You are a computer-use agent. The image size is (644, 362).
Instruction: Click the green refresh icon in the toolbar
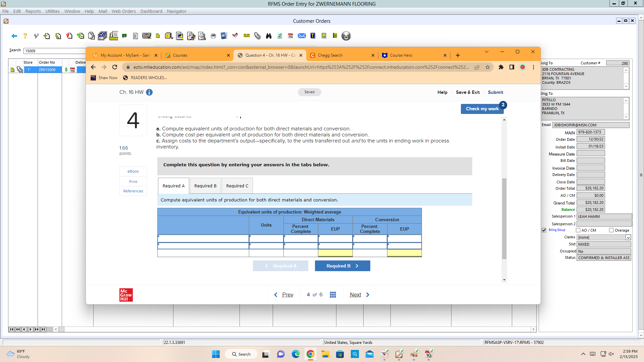[279, 36]
